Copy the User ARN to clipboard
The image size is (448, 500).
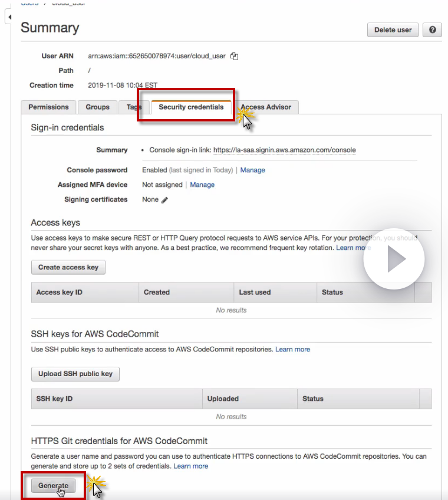tap(234, 56)
